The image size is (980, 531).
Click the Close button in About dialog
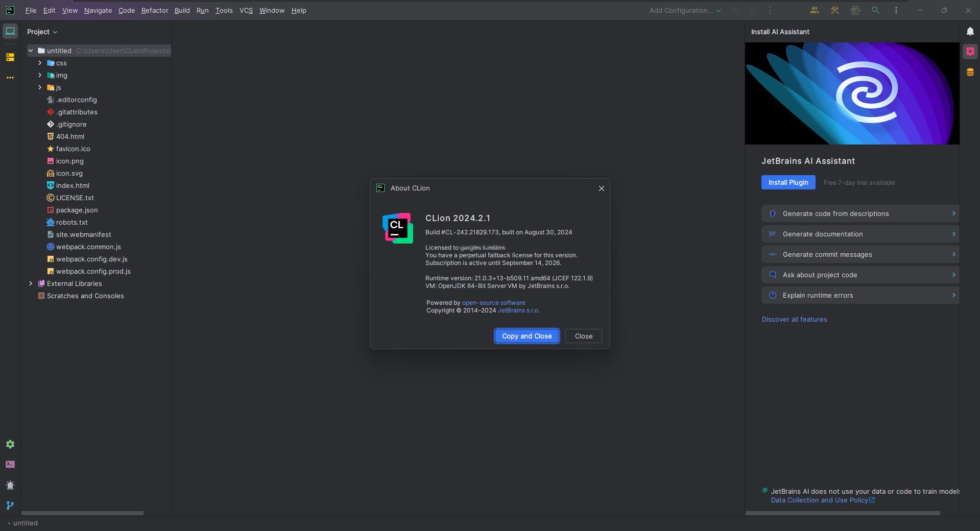(x=584, y=336)
